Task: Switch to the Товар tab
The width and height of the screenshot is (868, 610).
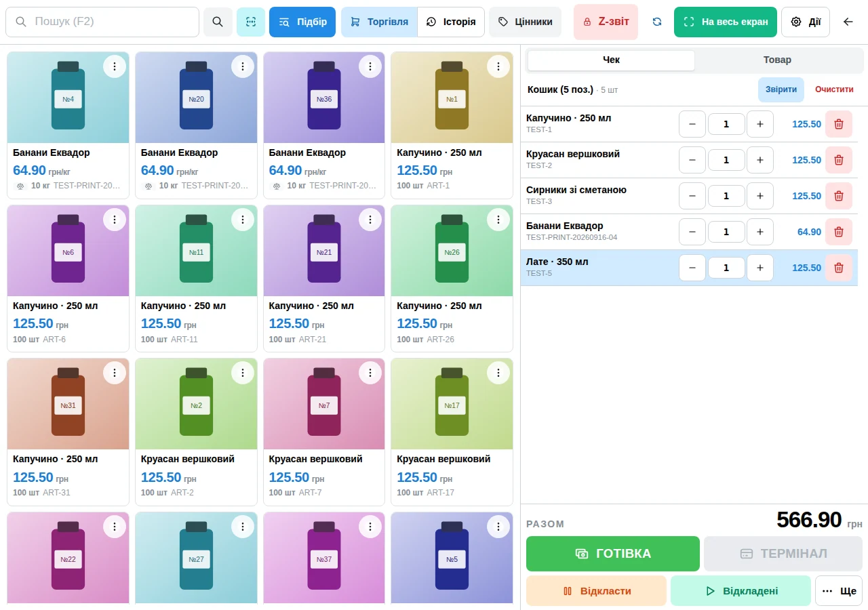Action: [x=777, y=60]
